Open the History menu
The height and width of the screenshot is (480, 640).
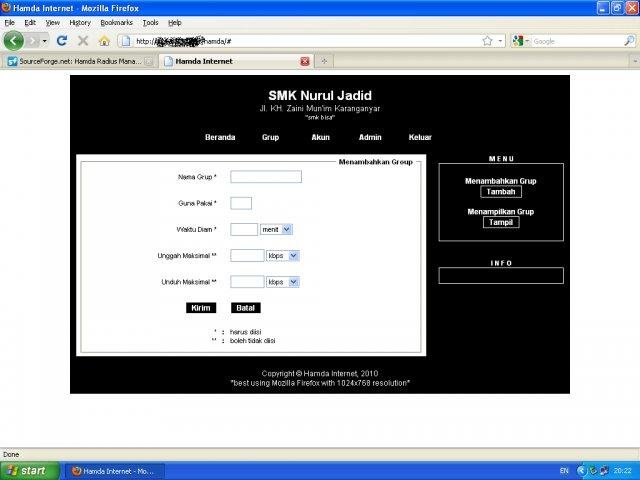coord(80,23)
